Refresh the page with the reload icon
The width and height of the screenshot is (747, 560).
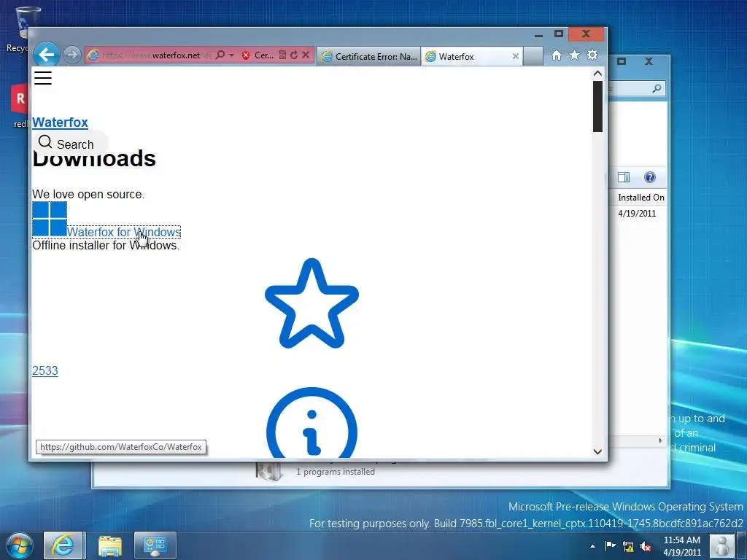(294, 55)
